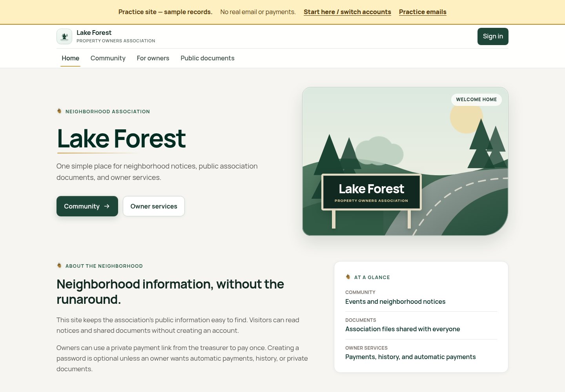The height and width of the screenshot is (392, 565).
Task: Click the "One simple place for neighborhood notices" tagline
Action: click(157, 172)
